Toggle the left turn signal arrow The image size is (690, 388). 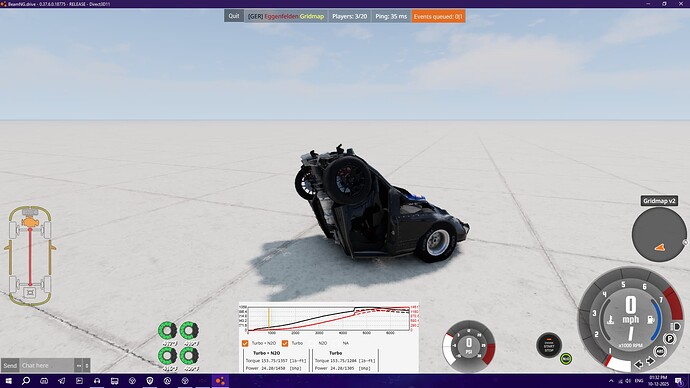tap(639, 364)
